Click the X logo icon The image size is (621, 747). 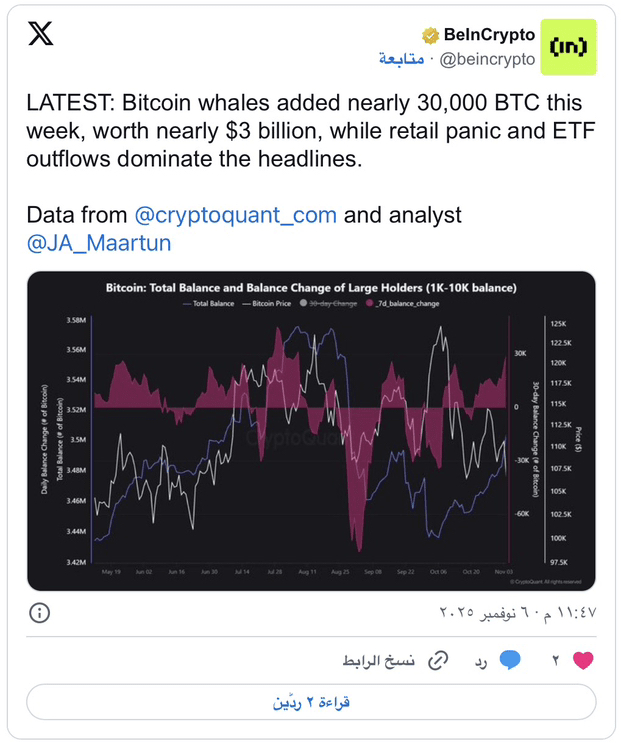pos(41,35)
